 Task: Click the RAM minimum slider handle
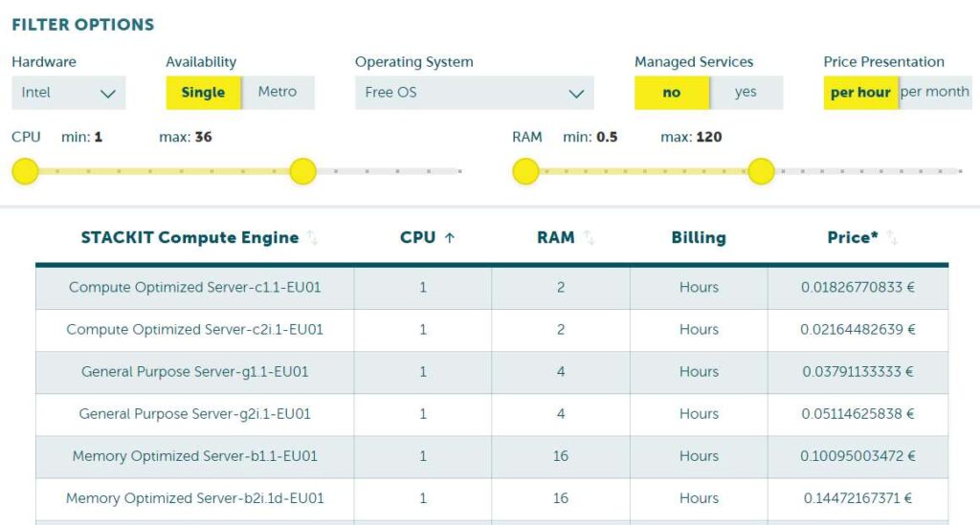tap(525, 171)
